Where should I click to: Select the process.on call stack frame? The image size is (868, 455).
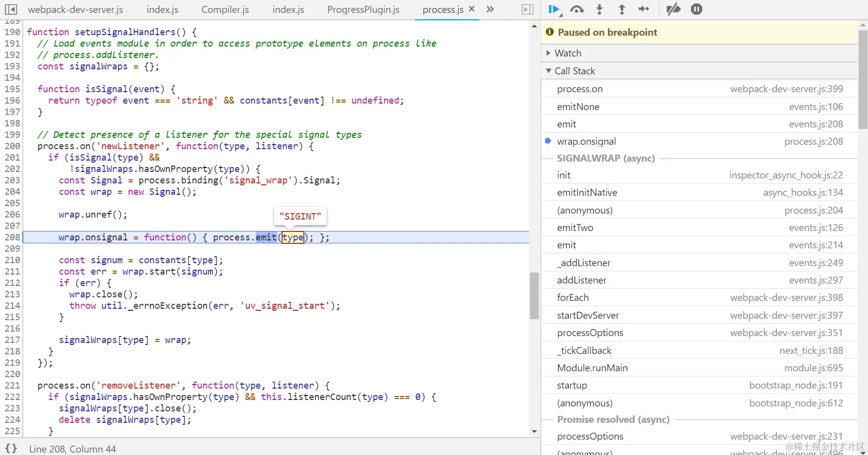[x=699, y=89]
